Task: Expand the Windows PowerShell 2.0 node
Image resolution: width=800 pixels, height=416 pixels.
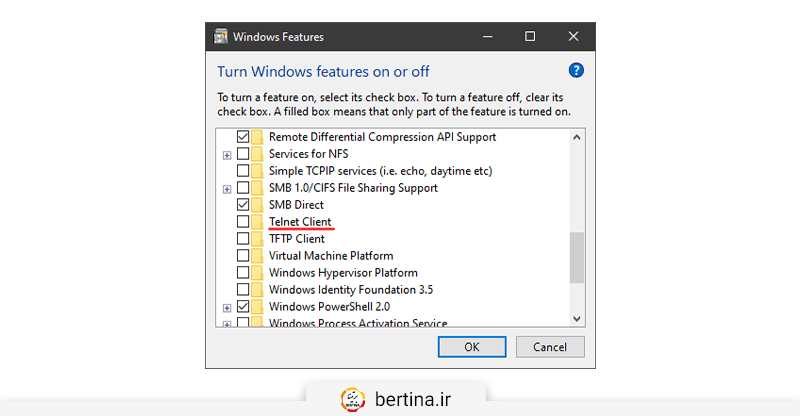Action: 227,308
